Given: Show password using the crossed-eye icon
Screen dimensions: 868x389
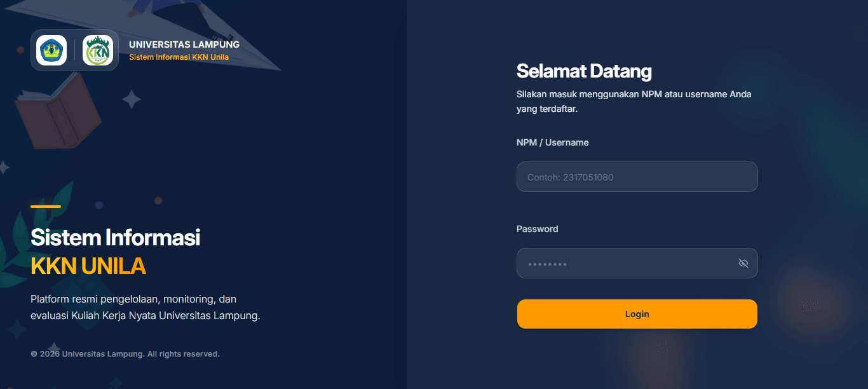Looking at the screenshot, I should 743,263.
